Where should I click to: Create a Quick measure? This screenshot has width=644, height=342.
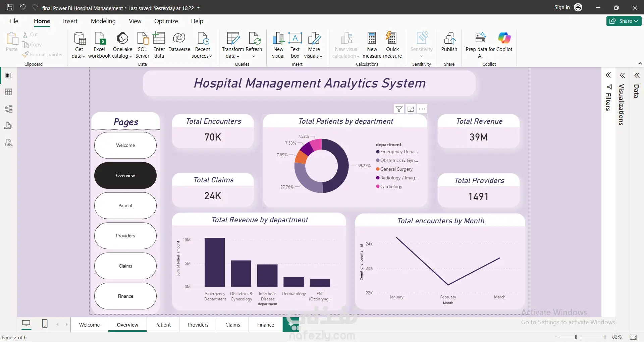392,45
